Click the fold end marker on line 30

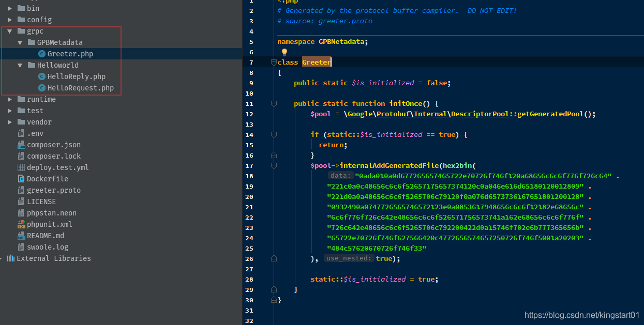[x=274, y=300]
